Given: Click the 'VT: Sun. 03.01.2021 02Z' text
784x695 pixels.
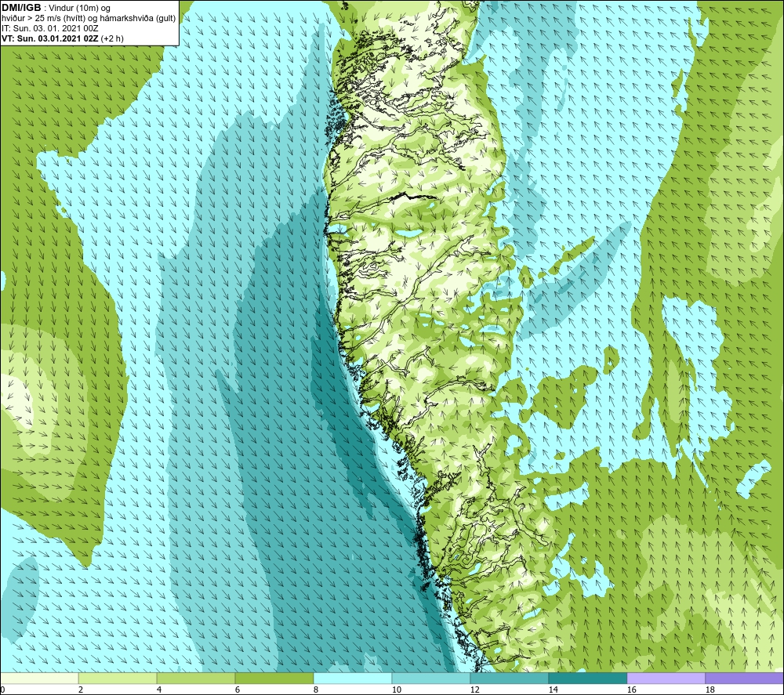Looking at the screenshot, I should point(50,38).
